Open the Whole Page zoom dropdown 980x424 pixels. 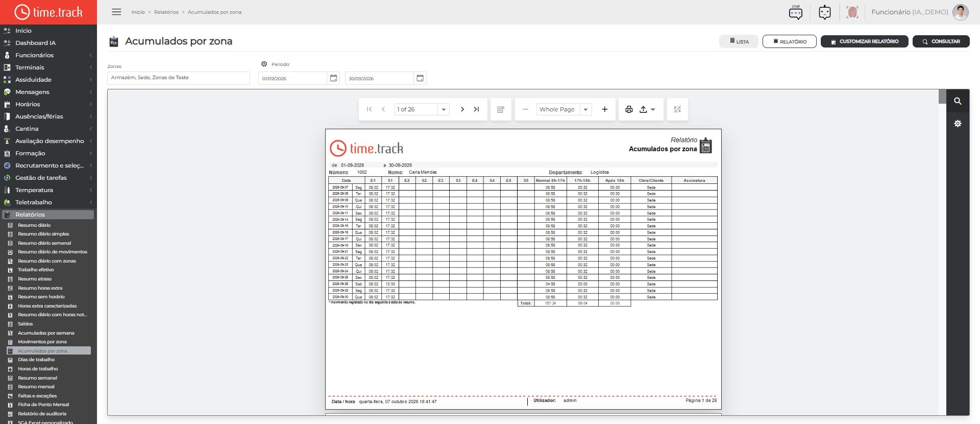pos(585,109)
